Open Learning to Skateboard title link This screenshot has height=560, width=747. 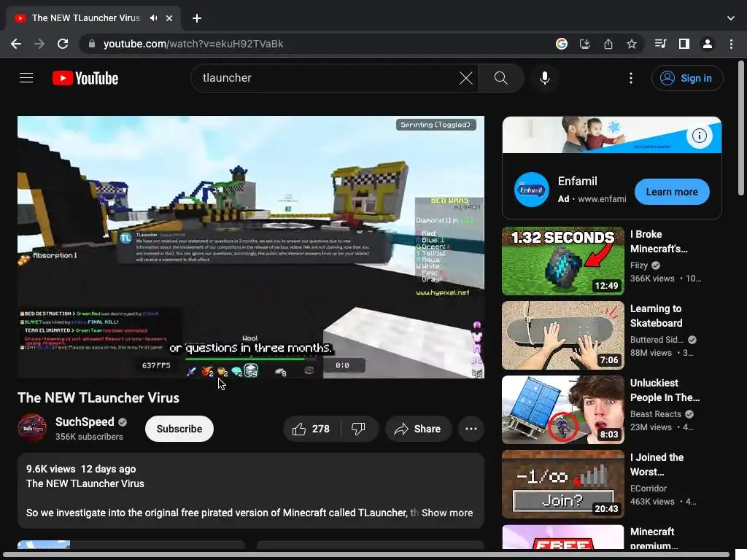point(657,316)
